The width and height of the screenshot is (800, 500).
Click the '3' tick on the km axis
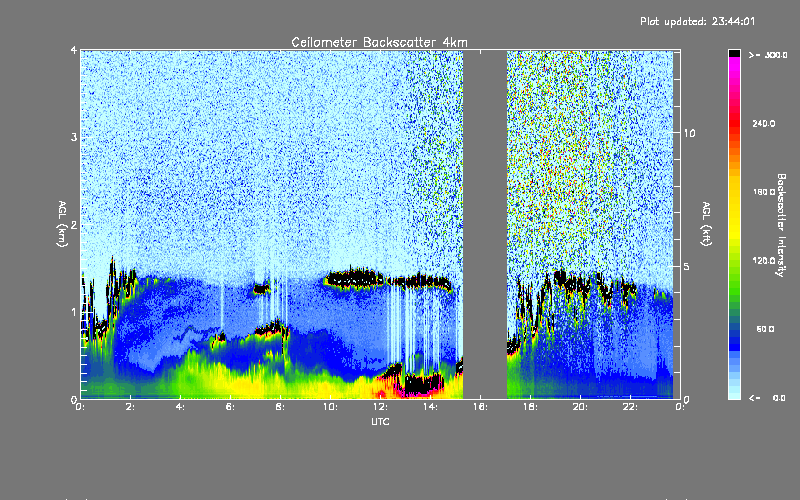pyautogui.click(x=74, y=137)
